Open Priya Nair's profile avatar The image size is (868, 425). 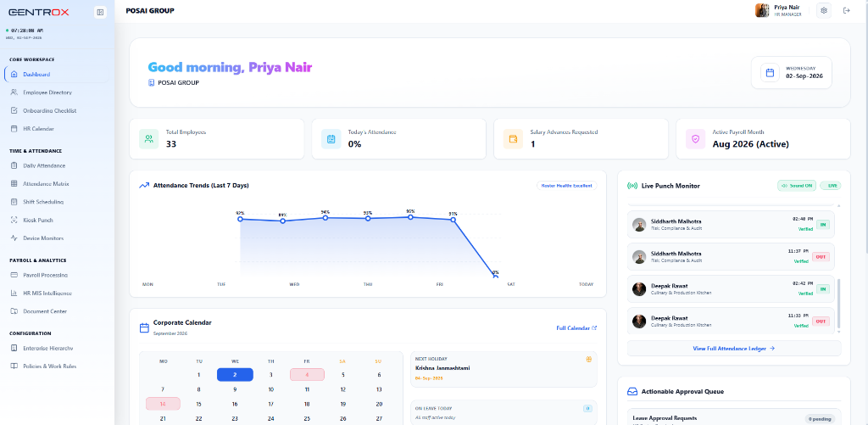click(762, 10)
